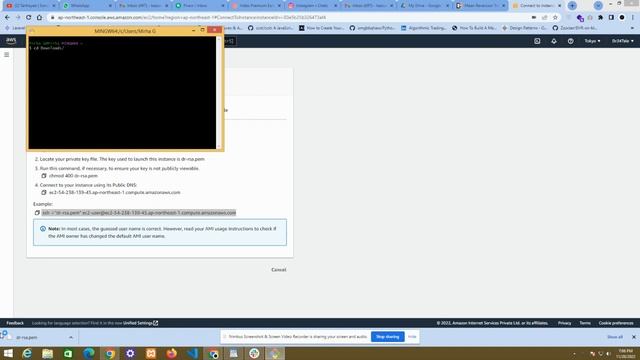The height and width of the screenshot is (360, 640).
Task: Switch to the Instagram tab
Action: [x=312, y=6]
